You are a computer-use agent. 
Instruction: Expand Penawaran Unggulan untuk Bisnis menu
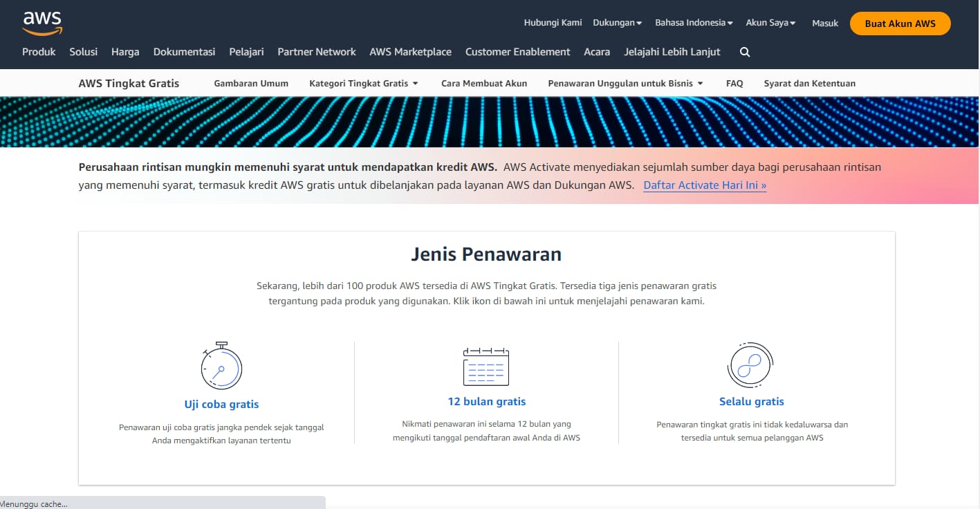pyautogui.click(x=625, y=83)
